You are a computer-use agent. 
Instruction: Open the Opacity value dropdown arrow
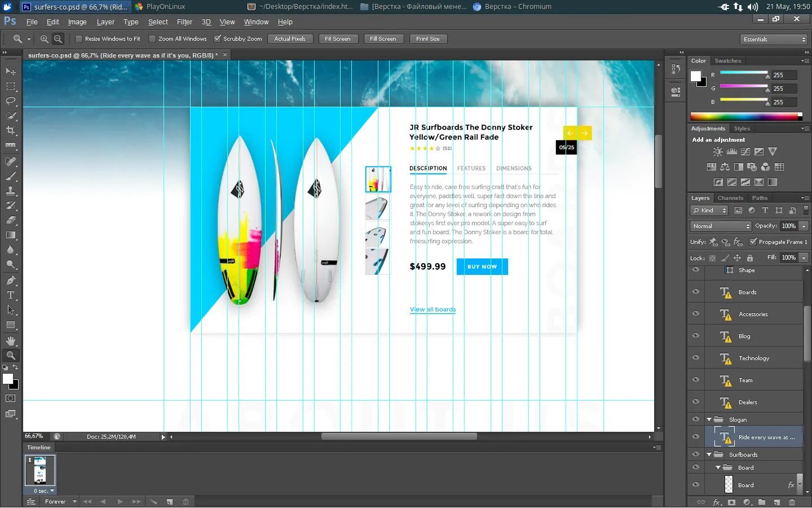(x=804, y=226)
